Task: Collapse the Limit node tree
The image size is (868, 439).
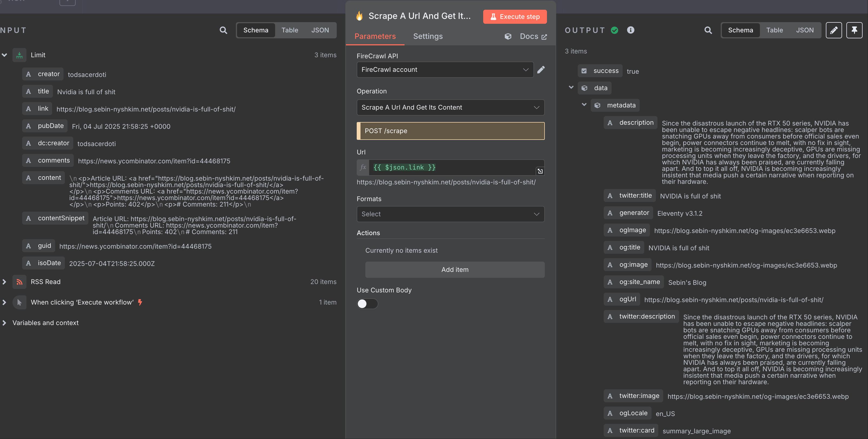Action: click(x=4, y=55)
